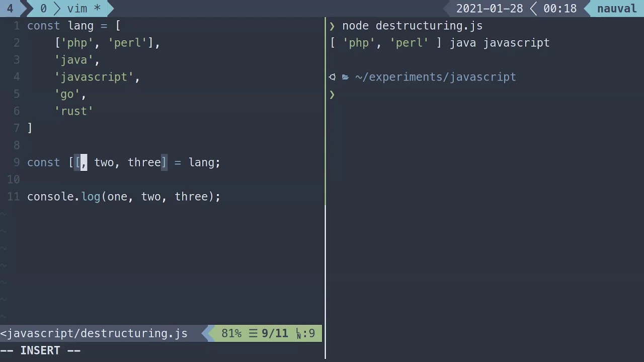Image resolution: width=644 pixels, height=362 pixels.
Task: Click line number 10 in the gutter
Action: [14, 179]
